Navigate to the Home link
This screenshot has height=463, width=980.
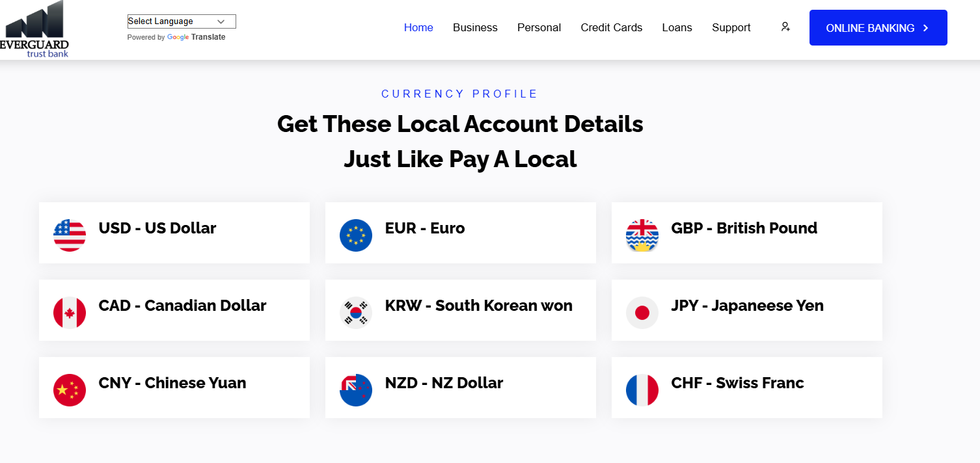pyautogui.click(x=418, y=27)
